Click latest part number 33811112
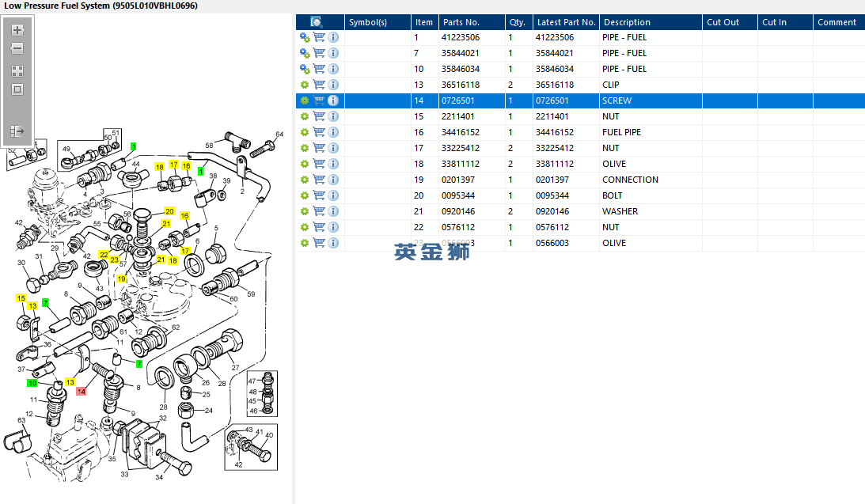The image size is (865, 504). coord(555,164)
